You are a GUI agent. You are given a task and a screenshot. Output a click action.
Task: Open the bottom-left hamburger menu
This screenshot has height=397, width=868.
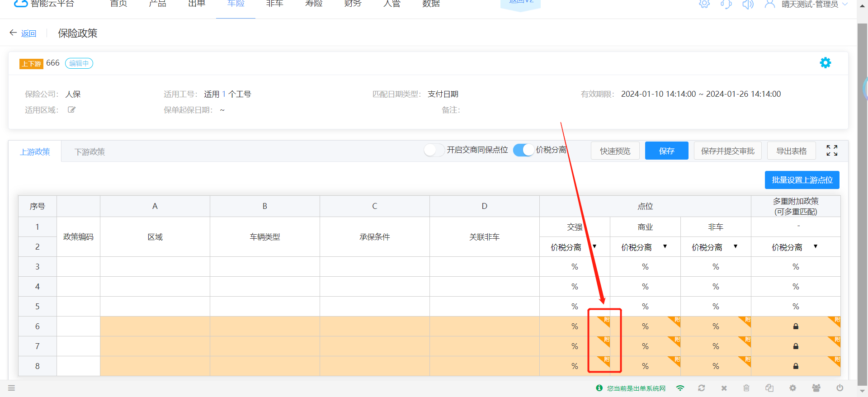click(x=11, y=388)
